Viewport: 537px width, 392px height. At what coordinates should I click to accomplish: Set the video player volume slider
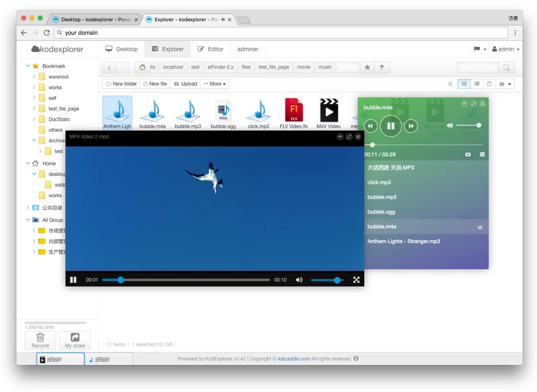[327, 280]
